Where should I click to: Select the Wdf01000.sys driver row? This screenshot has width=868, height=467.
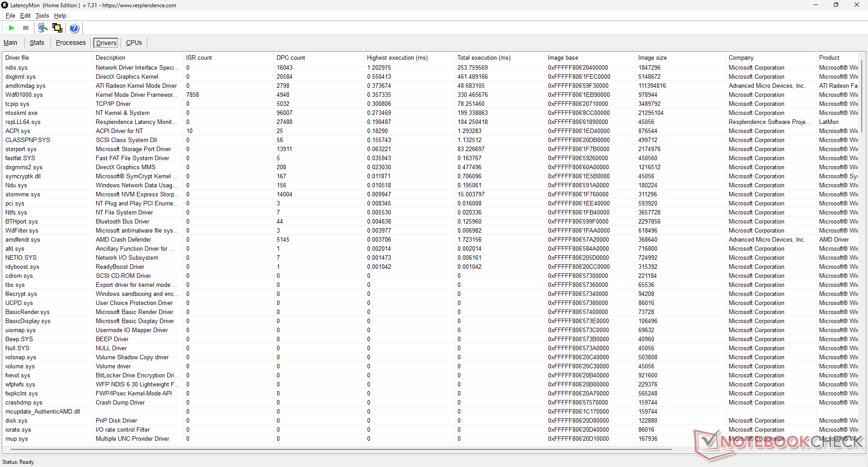coord(430,95)
